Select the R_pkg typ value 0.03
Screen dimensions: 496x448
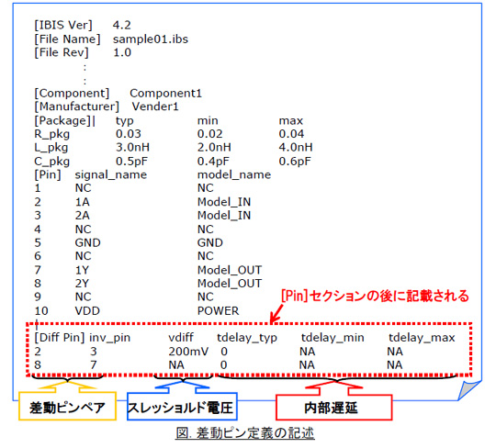click(x=128, y=134)
